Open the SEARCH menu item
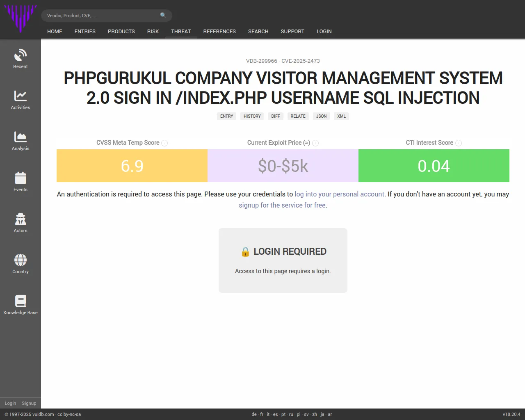 pos(258,32)
